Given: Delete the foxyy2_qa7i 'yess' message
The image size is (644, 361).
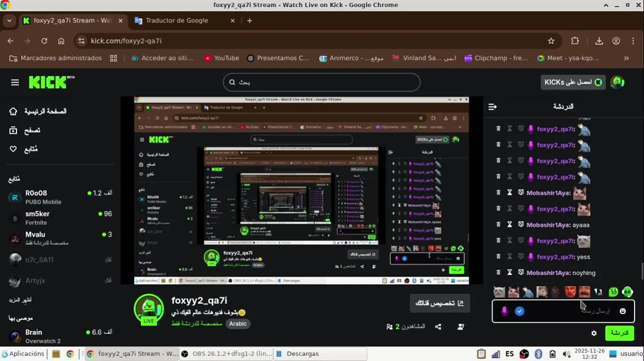Looking at the screenshot, I should tap(498, 257).
